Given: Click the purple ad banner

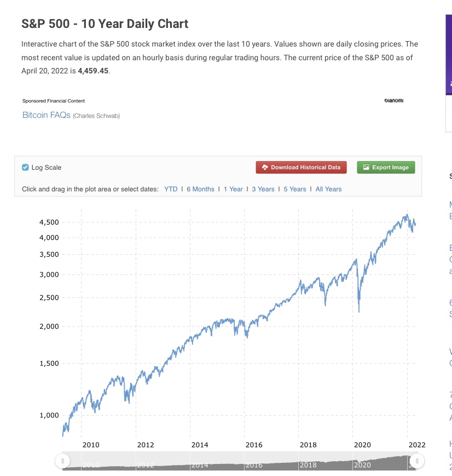Looking at the screenshot, I should (449, 55).
